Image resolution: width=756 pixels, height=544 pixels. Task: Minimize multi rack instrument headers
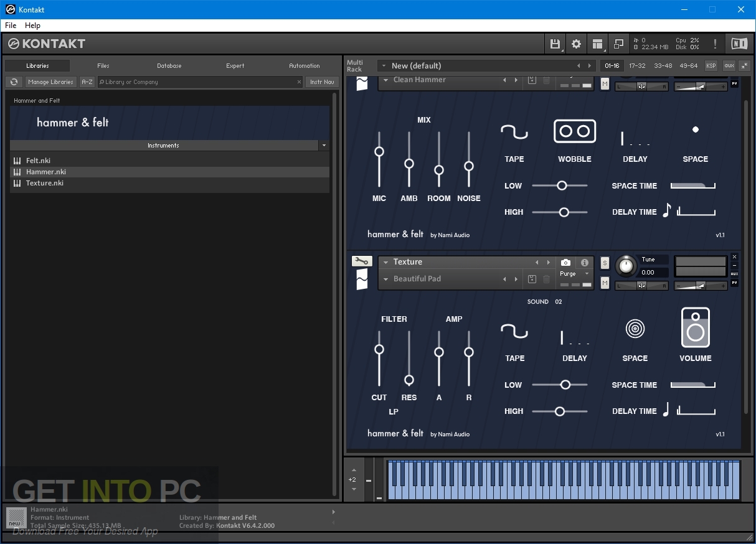tap(745, 65)
